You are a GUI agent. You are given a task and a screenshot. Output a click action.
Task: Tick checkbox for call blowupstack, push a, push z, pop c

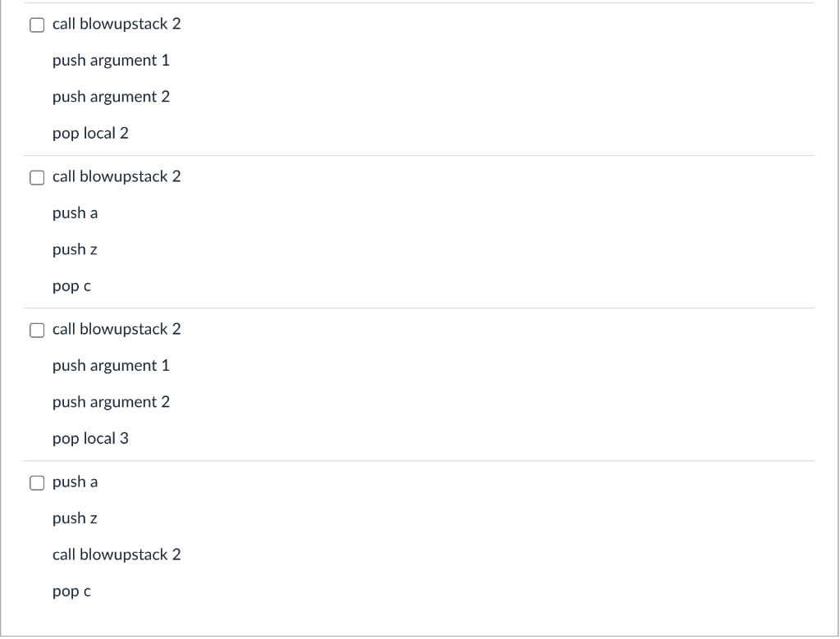[37, 178]
